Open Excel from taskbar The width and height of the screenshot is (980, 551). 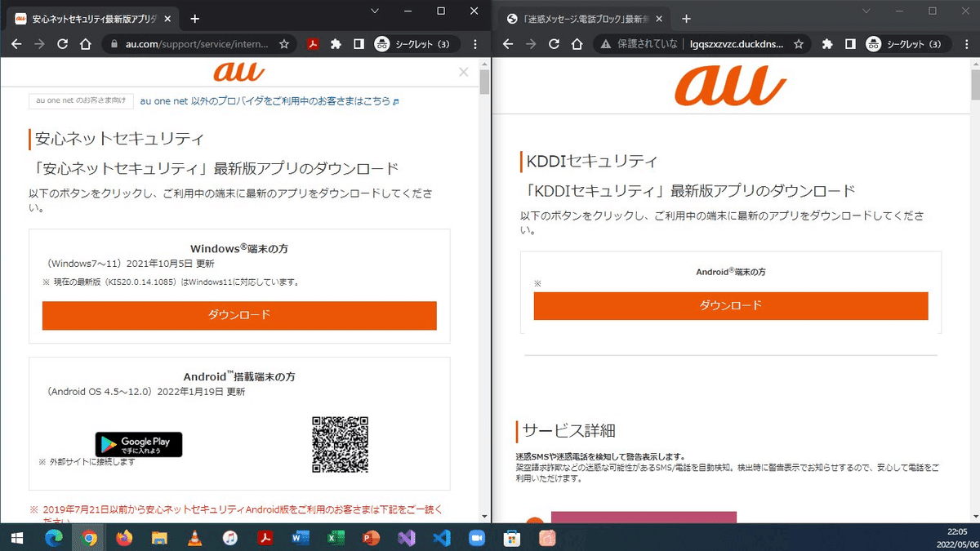(x=336, y=538)
